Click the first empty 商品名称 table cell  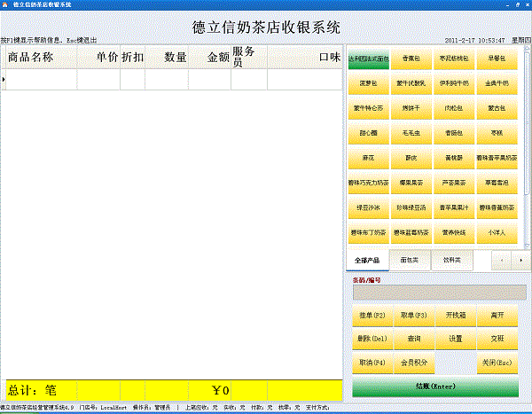click(x=42, y=80)
